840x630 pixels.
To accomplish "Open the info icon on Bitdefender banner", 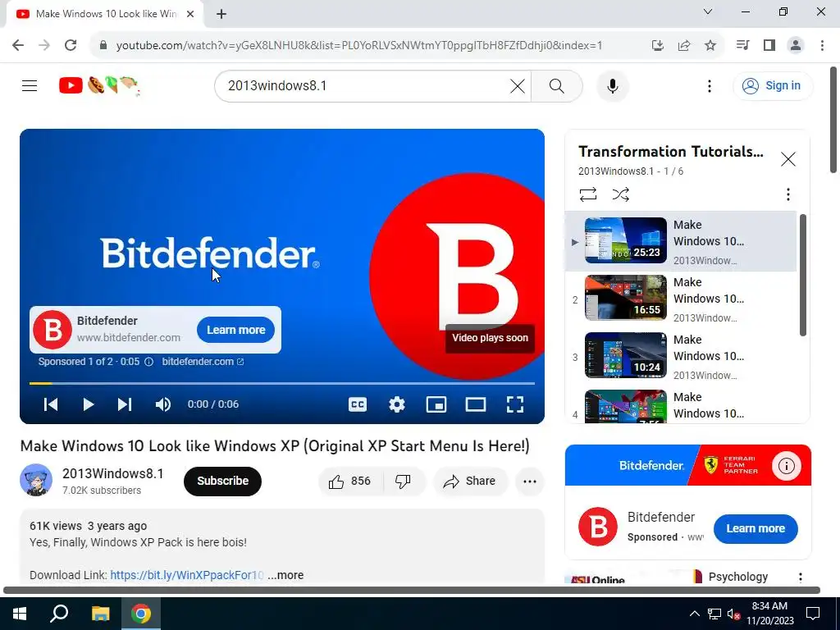I will click(786, 466).
